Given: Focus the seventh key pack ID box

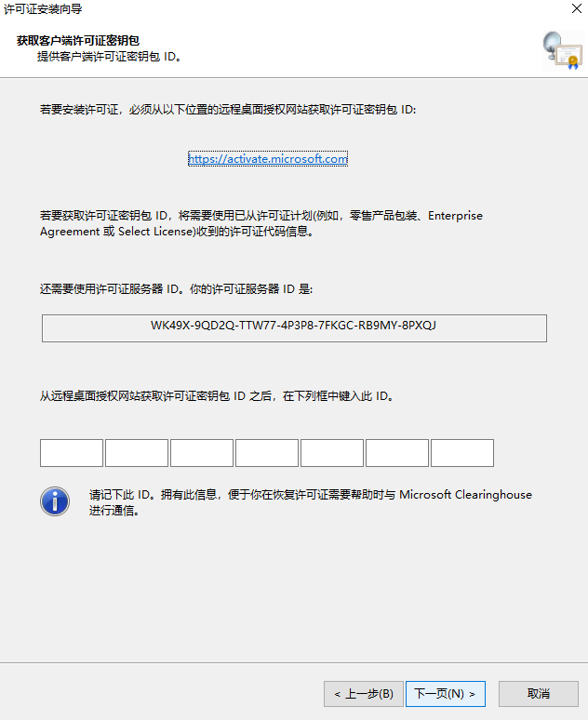Looking at the screenshot, I should click(462, 453).
